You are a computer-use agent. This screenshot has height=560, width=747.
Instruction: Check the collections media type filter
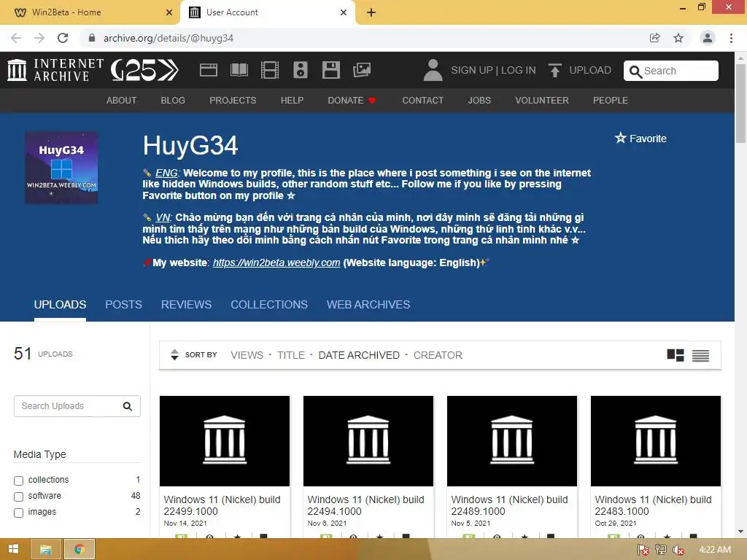[x=18, y=481]
